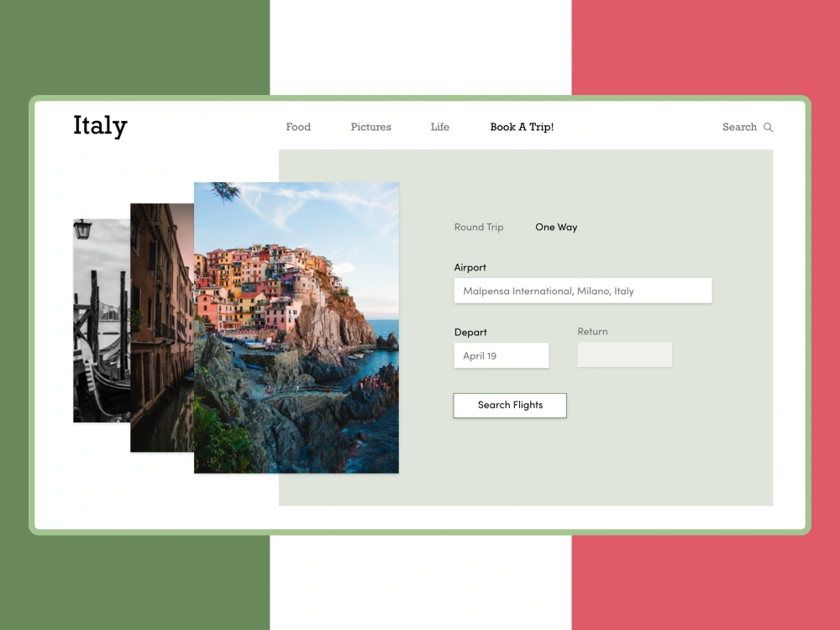Select the Venice canal buildings photo

coord(162,328)
